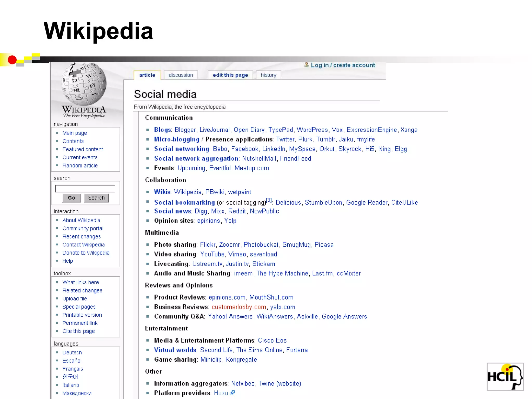Open the Recent changes sidebar link

click(82, 236)
